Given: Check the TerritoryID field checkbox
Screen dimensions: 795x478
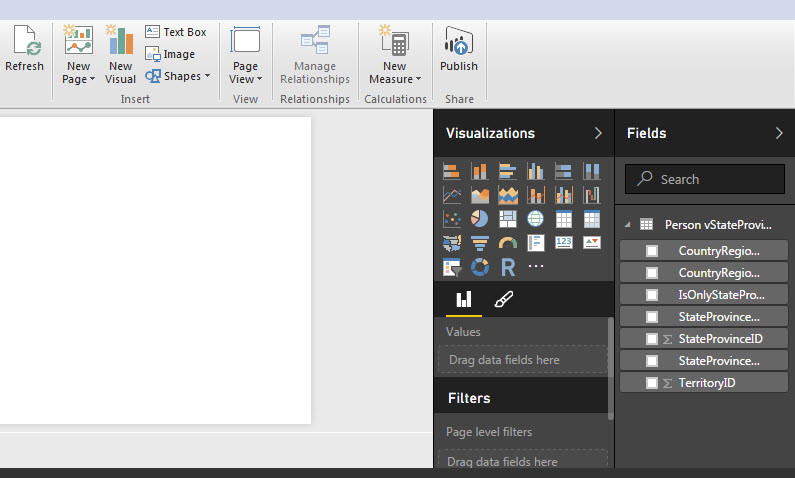Looking at the screenshot, I should click(x=652, y=383).
